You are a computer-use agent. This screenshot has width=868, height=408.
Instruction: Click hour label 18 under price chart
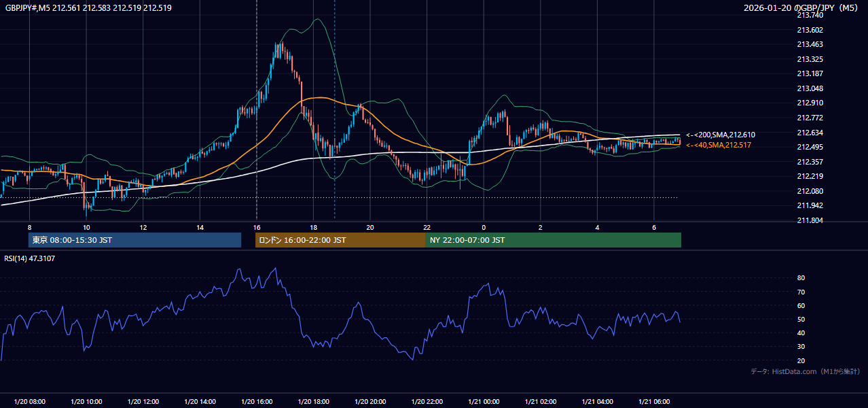(313, 227)
